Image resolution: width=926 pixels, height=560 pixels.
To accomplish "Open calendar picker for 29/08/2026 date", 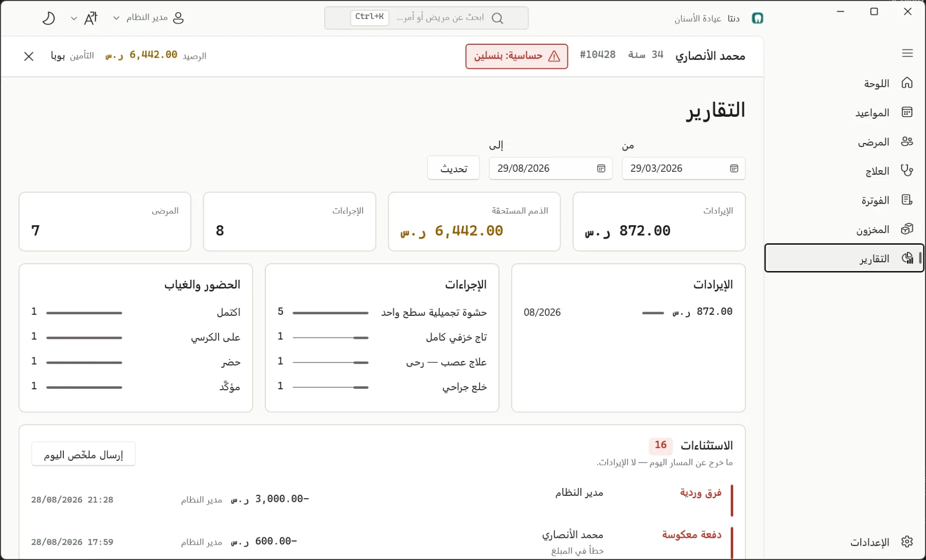I will click(601, 169).
